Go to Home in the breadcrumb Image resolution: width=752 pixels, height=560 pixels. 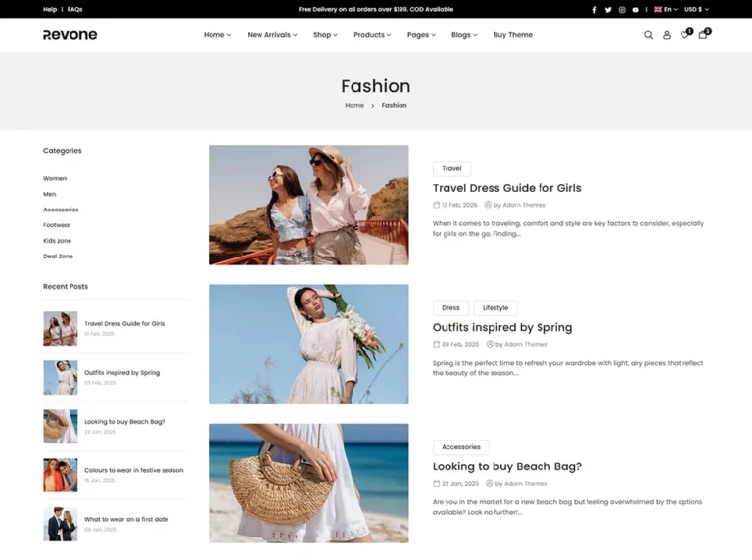pos(354,105)
